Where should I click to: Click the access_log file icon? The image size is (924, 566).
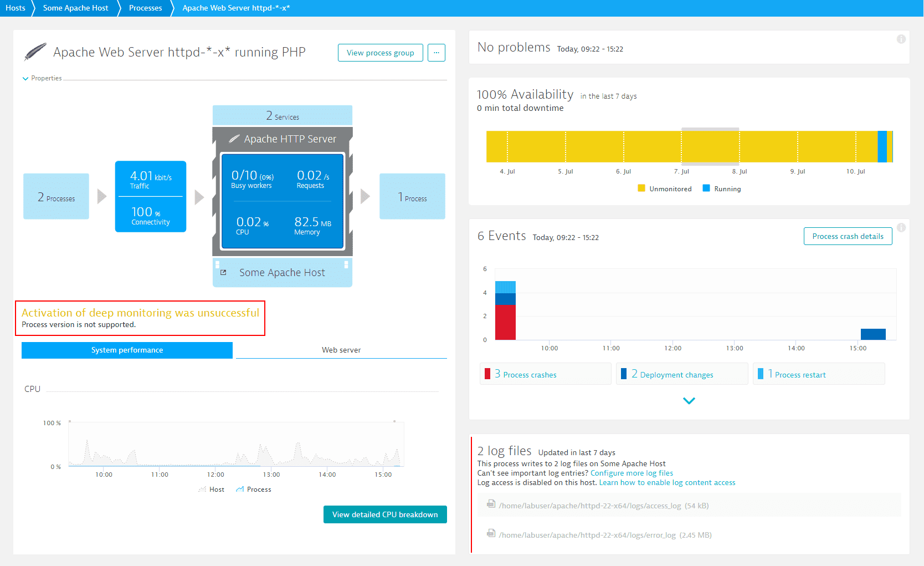pyautogui.click(x=491, y=504)
